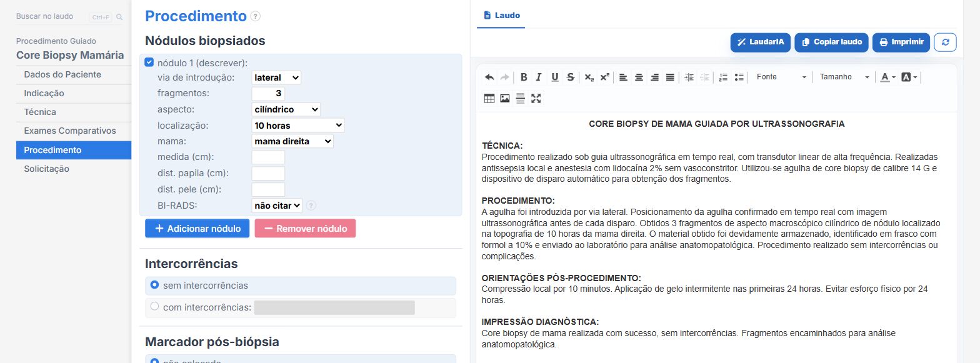This screenshot has width=980, height=363.
Task: Toggle strikethrough formatting in the editor
Action: (571, 77)
